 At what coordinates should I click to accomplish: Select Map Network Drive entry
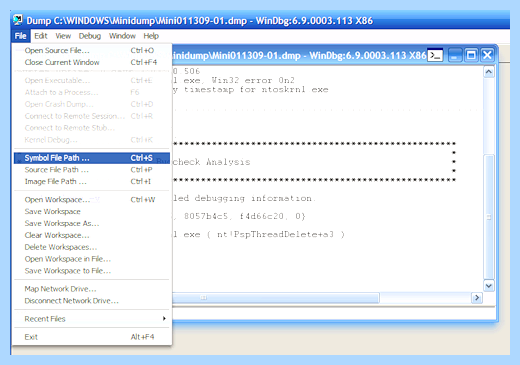pos(92,289)
